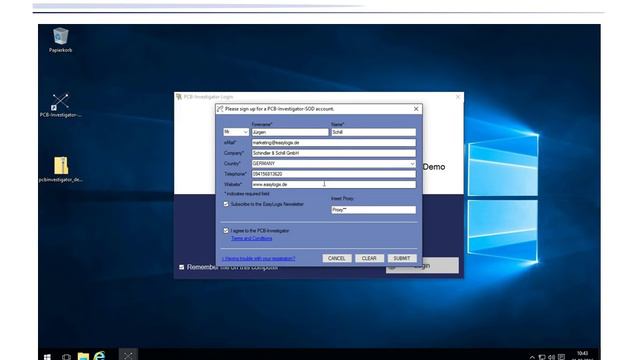
Task: Close the PCB-Investigator Login window
Action: (x=458, y=97)
